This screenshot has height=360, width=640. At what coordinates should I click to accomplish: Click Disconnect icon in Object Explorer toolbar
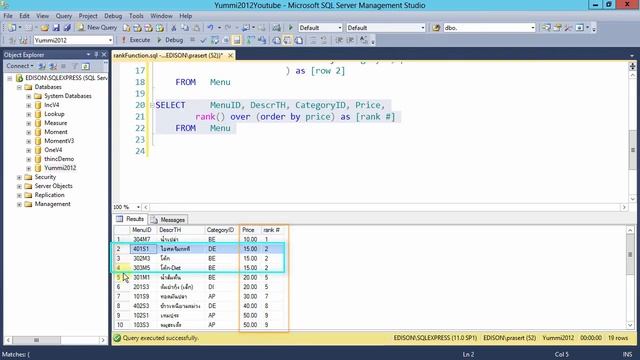coord(53,66)
